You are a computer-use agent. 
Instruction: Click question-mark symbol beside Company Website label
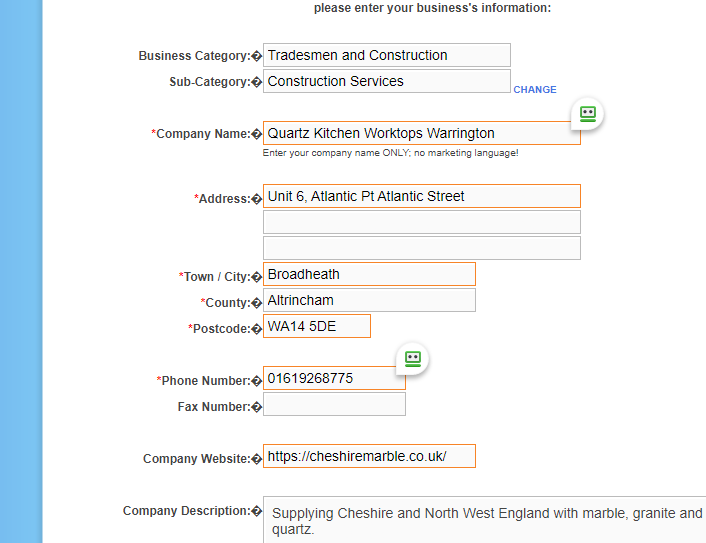click(x=257, y=459)
